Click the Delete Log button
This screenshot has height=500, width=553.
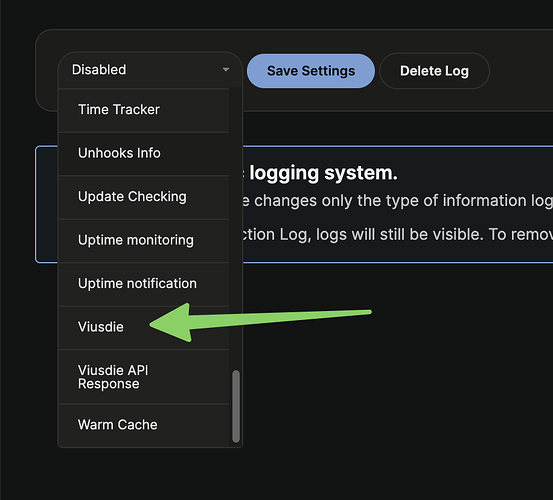434,71
